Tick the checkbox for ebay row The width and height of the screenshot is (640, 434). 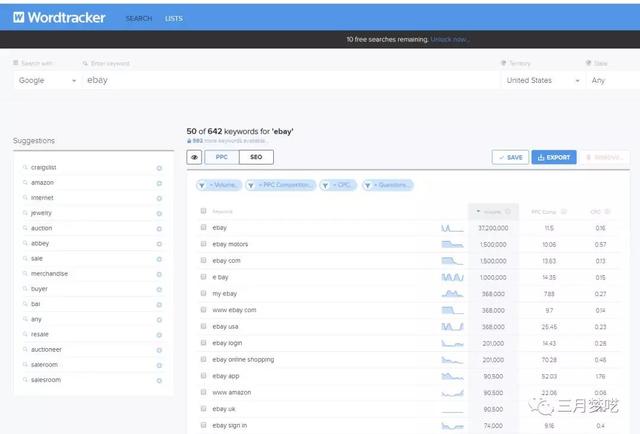203,227
